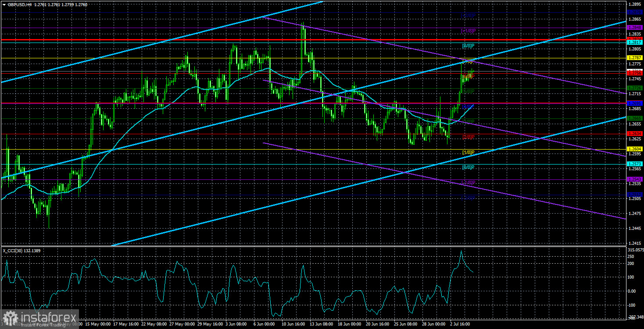
Task: Click the [0/8]P Murray level label
Action: [468, 167]
